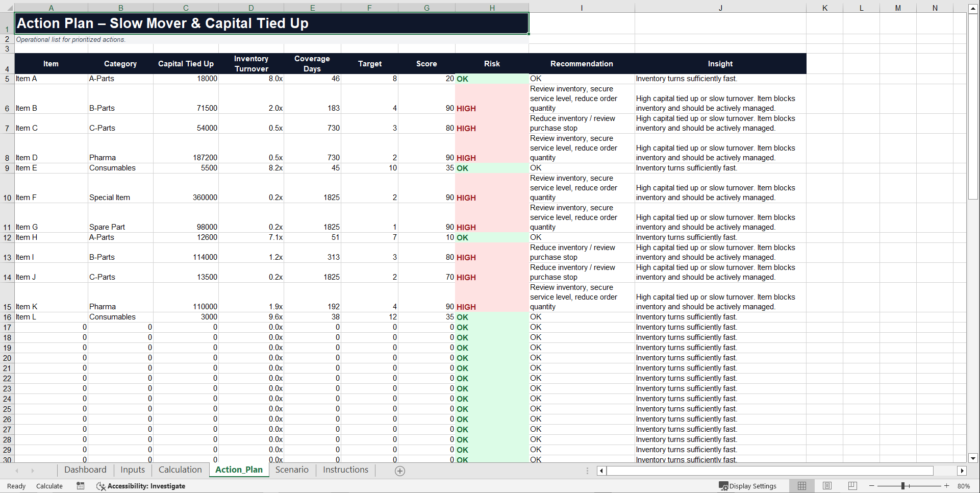This screenshot has width=980, height=493.
Task: Select the Item A cell
Action: click(51, 79)
